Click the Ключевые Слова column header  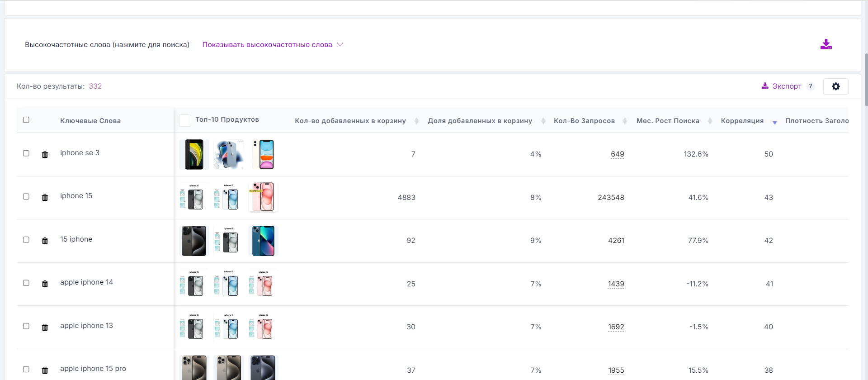pyautogui.click(x=90, y=121)
